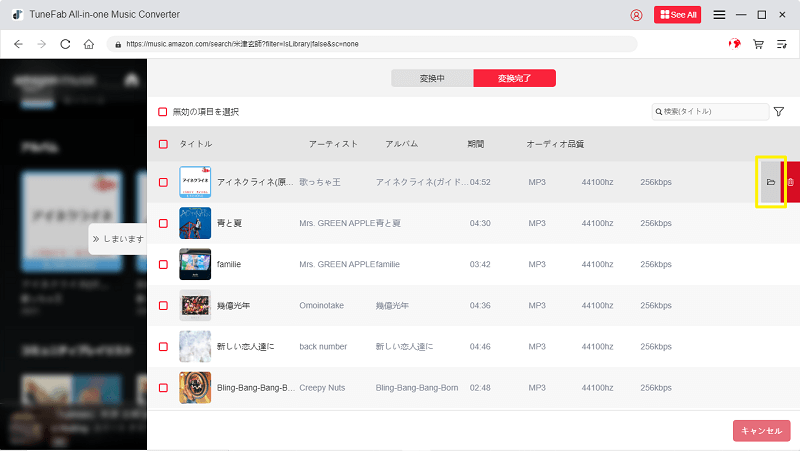
Task: Check 無効の項目を選択 checkbox
Action: pos(163,112)
